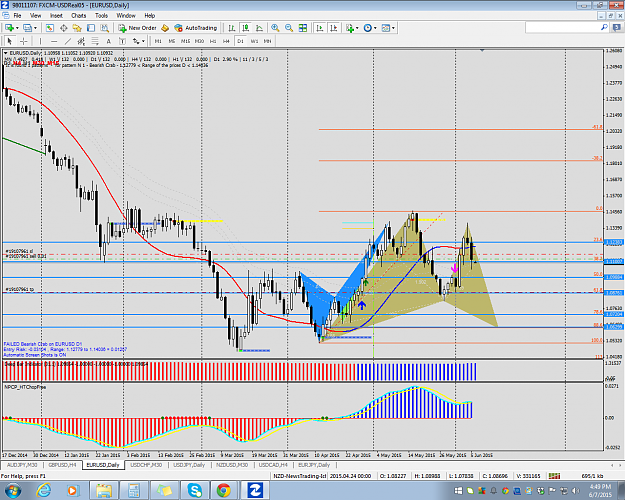Click the toolbar search input field
This screenshot has height=500, width=625.
[x=562, y=28]
